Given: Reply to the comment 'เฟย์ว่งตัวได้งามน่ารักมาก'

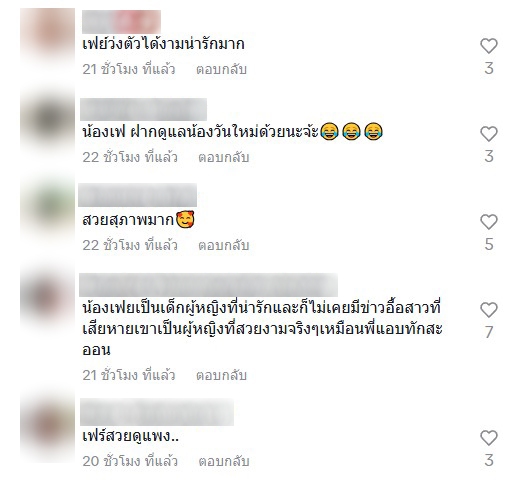Looking at the screenshot, I should point(221,69).
